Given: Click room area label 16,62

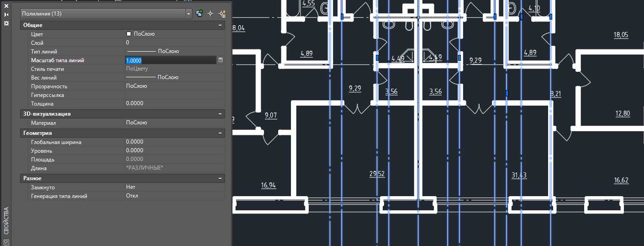Looking at the screenshot, I should pos(621,181).
